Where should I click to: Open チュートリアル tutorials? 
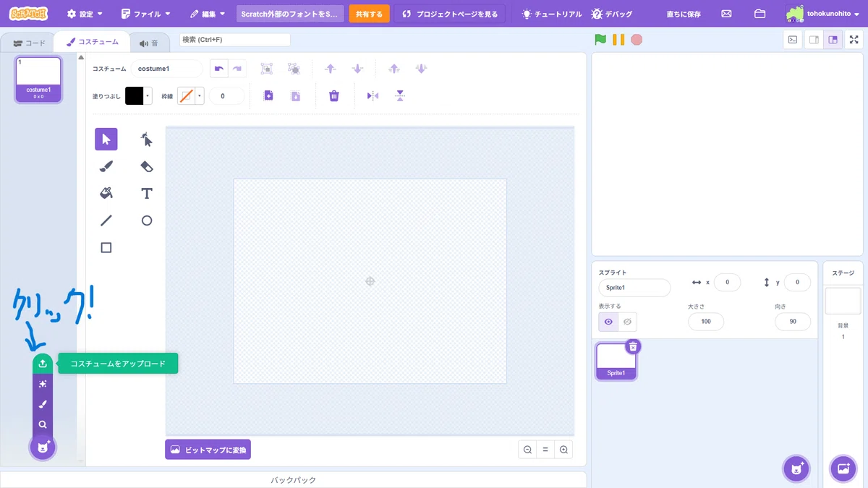(x=551, y=14)
